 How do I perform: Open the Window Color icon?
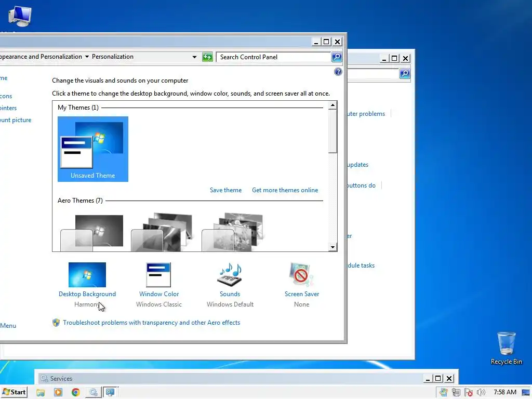click(x=158, y=275)
